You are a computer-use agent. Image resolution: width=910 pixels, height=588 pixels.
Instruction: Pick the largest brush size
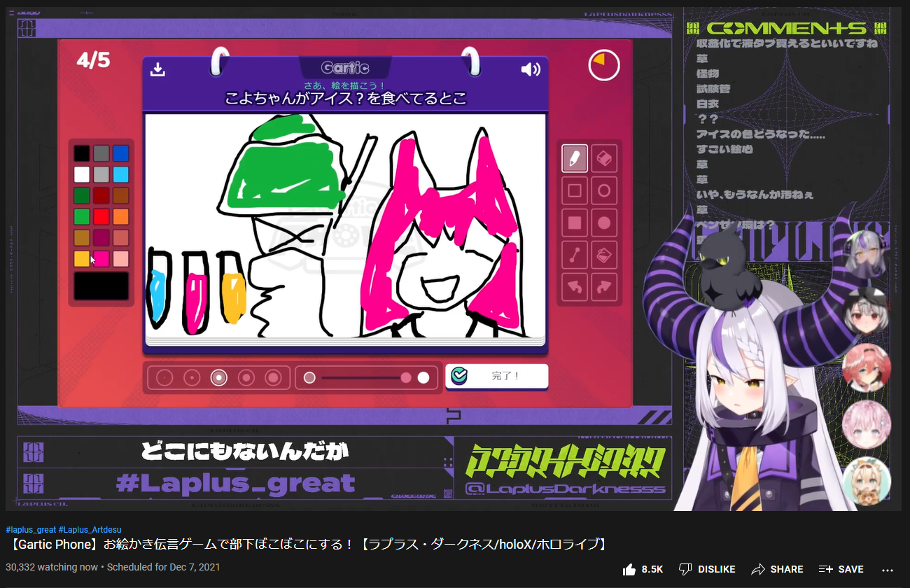pyautogui.click(x=274, y=378)
